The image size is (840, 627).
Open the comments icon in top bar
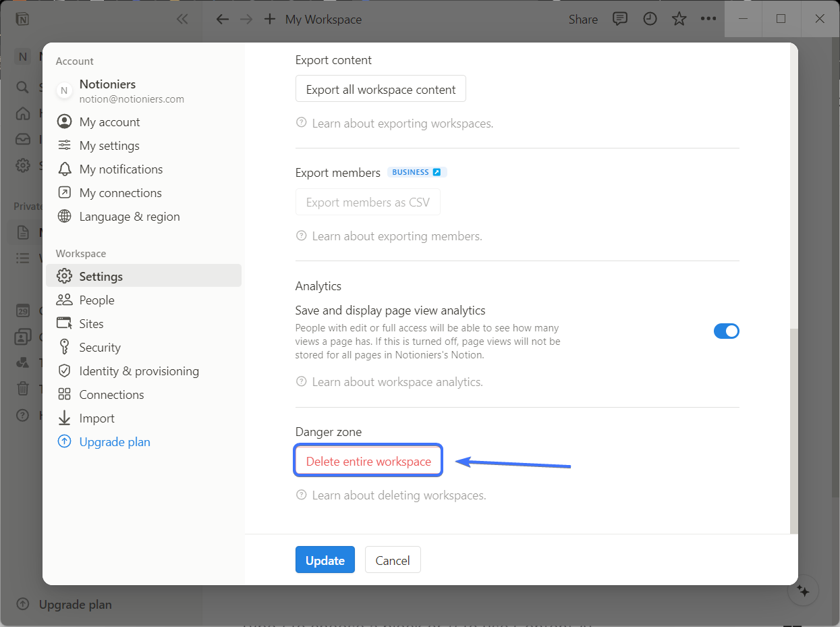tap(619, 19)
